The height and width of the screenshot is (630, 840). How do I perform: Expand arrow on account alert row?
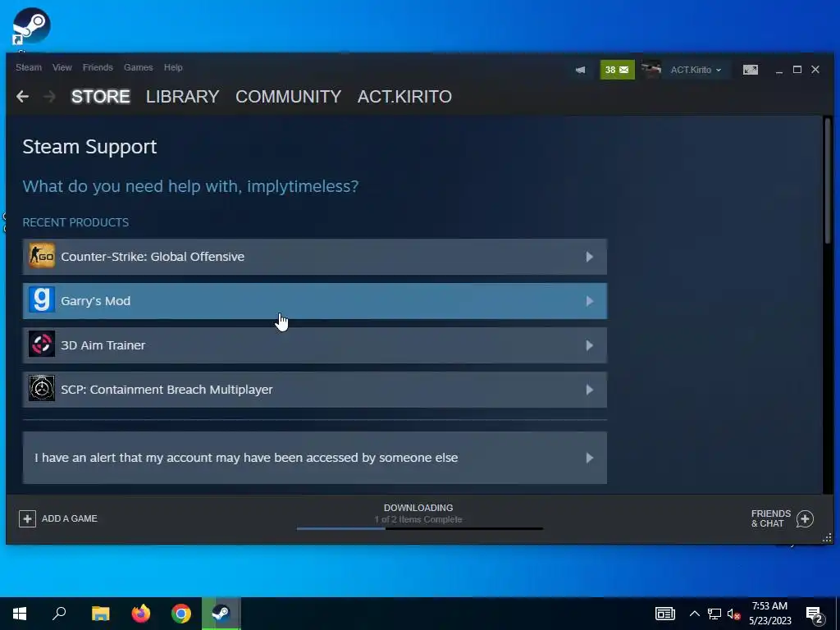[x=589, y=458]
